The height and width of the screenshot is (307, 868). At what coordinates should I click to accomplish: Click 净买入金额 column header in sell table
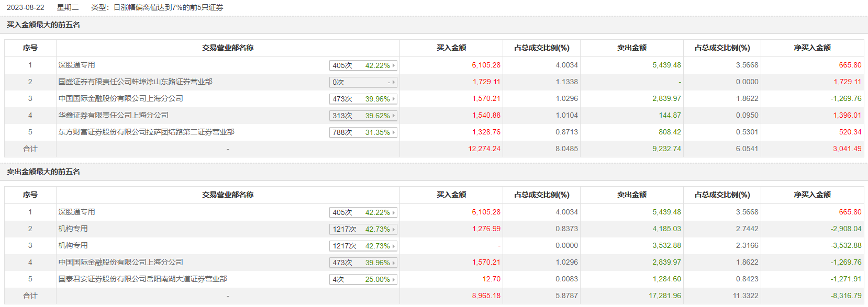coord(812,195)
